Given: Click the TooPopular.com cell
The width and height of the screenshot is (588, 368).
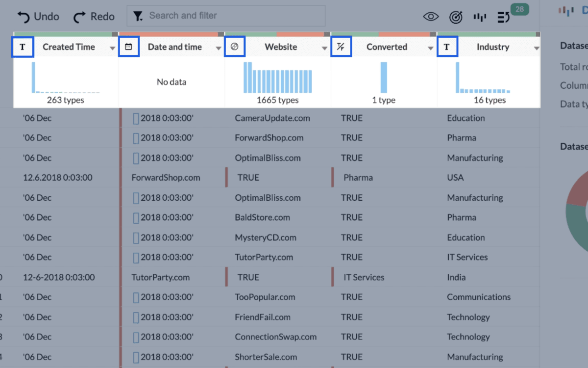Looking at the screenshot, I should point(265,297).
